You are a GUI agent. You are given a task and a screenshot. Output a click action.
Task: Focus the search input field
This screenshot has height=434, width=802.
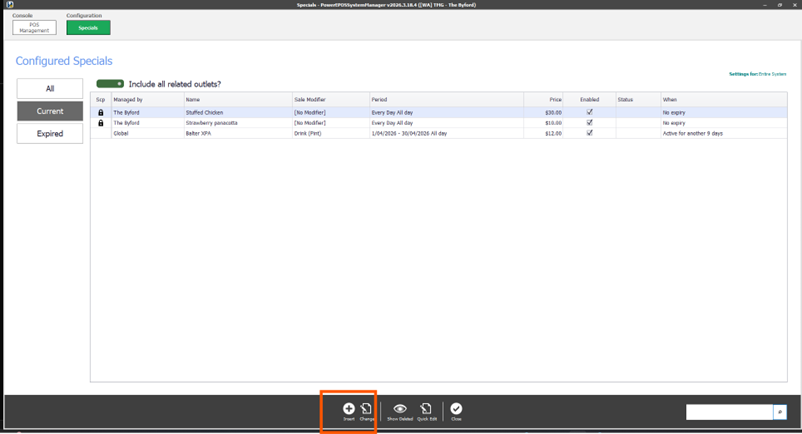pyautogui.click(x=729, y=412)
